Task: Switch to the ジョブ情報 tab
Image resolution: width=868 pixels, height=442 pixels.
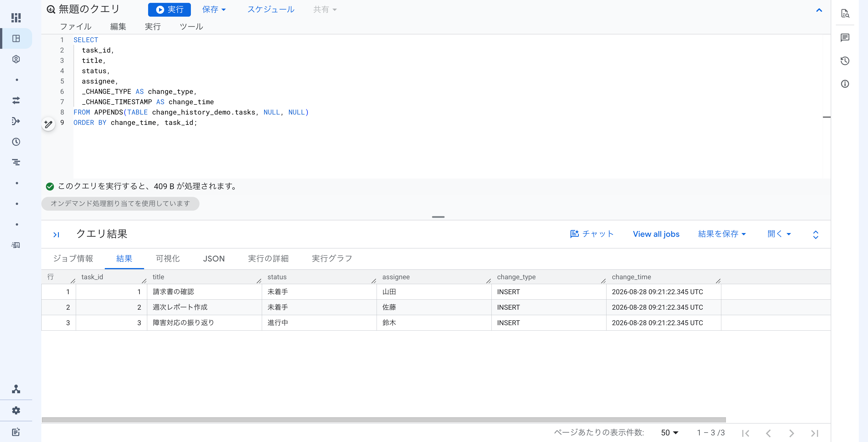Action: click(x=73, y=258)
